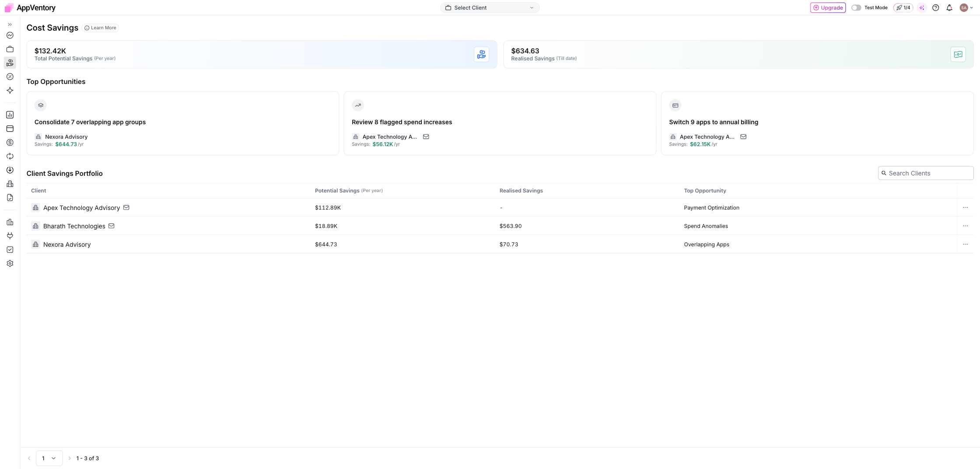Open the help question mark icon
This screenshot has height=469, width=980.
935,7
